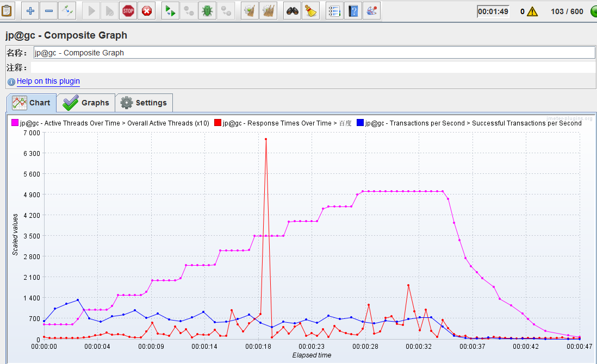Open the Settings tab

click(x=144, y=103)
